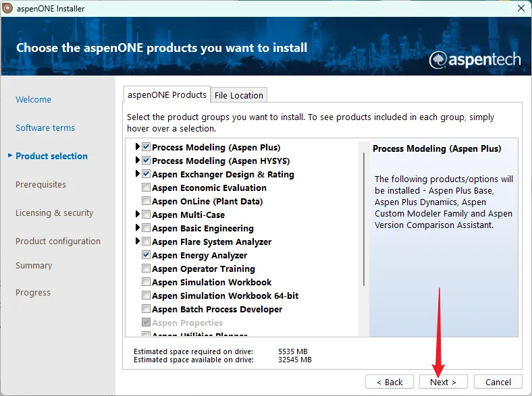Tick Aspen Flare System Analyzer checkbox
The width and height of the screenshot is (532, 396).
click(146, 242)
